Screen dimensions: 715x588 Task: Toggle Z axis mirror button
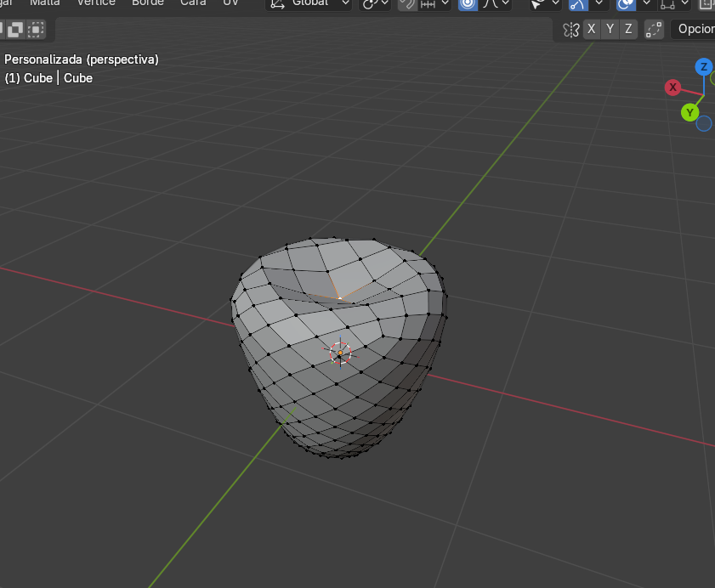[x=628, y=30]
